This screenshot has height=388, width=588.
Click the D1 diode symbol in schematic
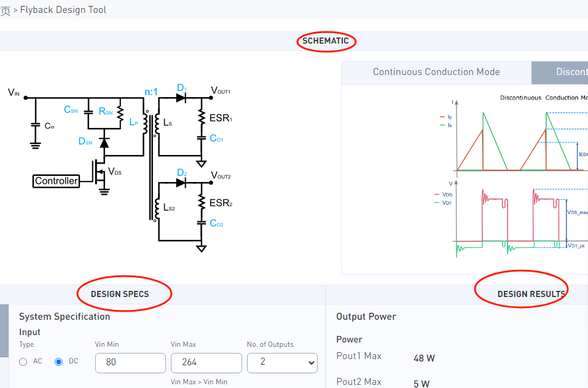pyautogui.click(x=181, y=98)
